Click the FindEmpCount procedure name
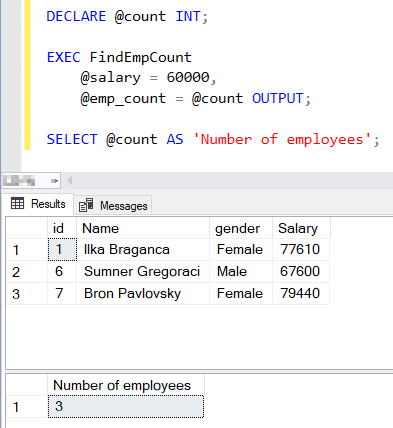The height and width of the screenshot is (428, 393). [140, 57]
